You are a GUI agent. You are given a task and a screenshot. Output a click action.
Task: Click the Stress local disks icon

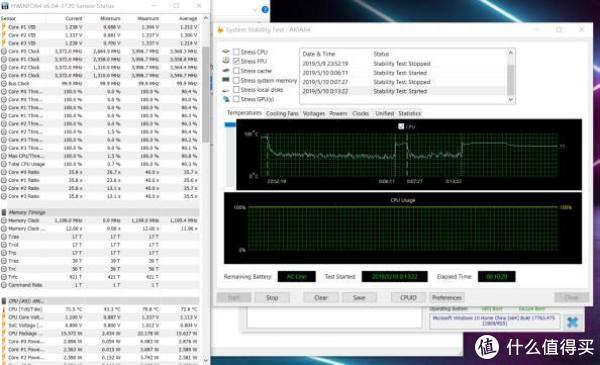[226, 90]
